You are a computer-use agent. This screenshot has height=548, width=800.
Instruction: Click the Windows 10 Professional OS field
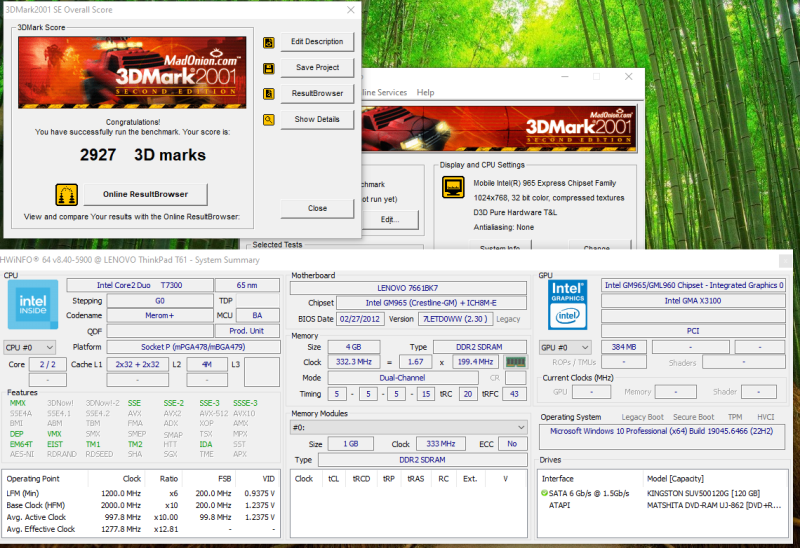click(x=662, y=437)
